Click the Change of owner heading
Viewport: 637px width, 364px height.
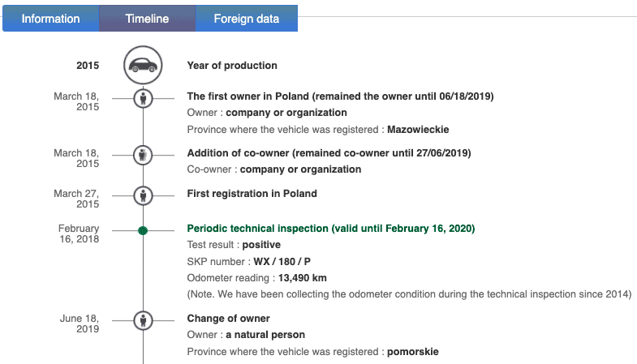[x=228, y=319]
